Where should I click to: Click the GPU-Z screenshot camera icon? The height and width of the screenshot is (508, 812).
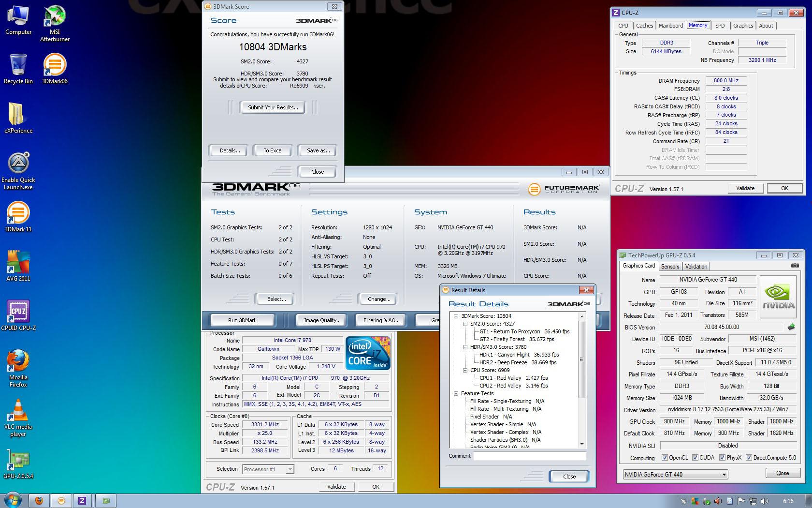click(795, 266)
